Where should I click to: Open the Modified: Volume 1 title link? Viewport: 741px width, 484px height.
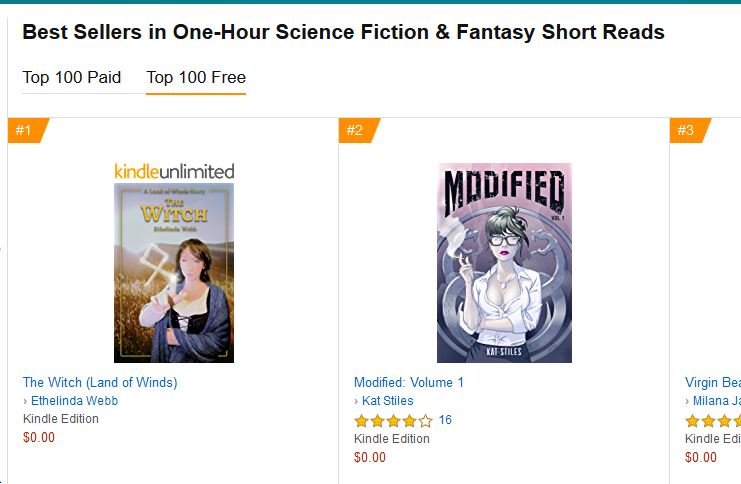(409, 382)
